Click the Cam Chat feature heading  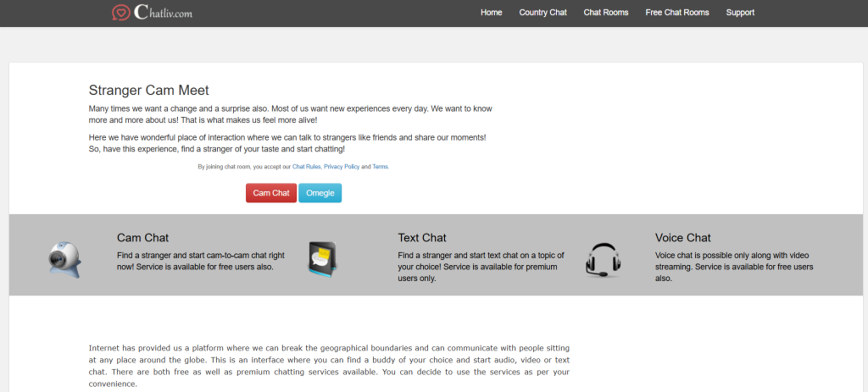[142, 238]
